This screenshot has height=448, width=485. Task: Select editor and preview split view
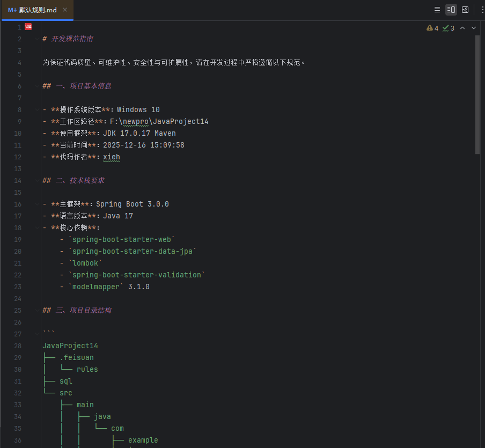[x=451, y=10]
